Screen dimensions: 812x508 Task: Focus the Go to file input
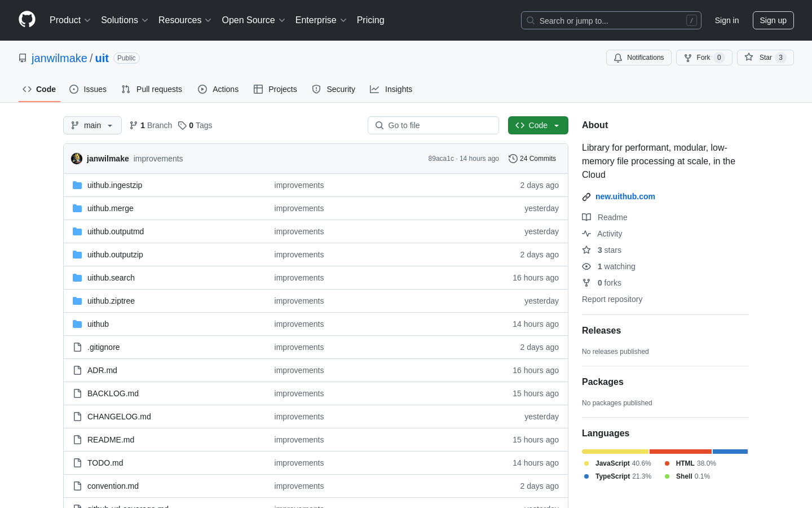click(433, 125)
